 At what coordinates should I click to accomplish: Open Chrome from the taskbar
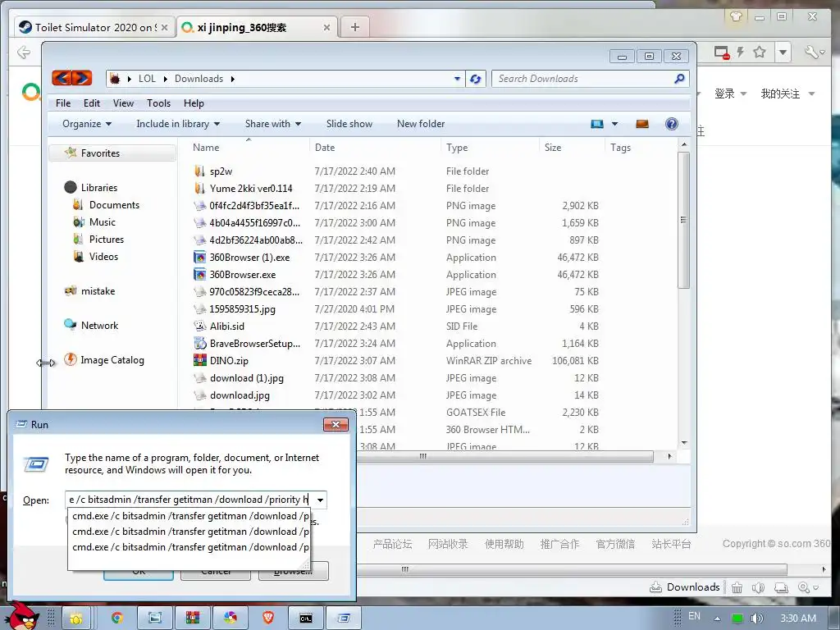[x=116, y=619]
